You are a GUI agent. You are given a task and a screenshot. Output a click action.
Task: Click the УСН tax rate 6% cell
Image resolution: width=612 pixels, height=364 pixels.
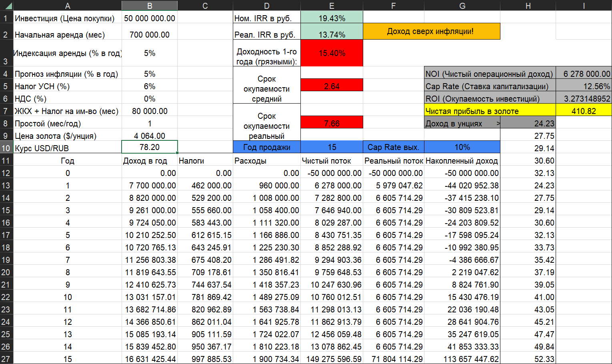[150, 86]
